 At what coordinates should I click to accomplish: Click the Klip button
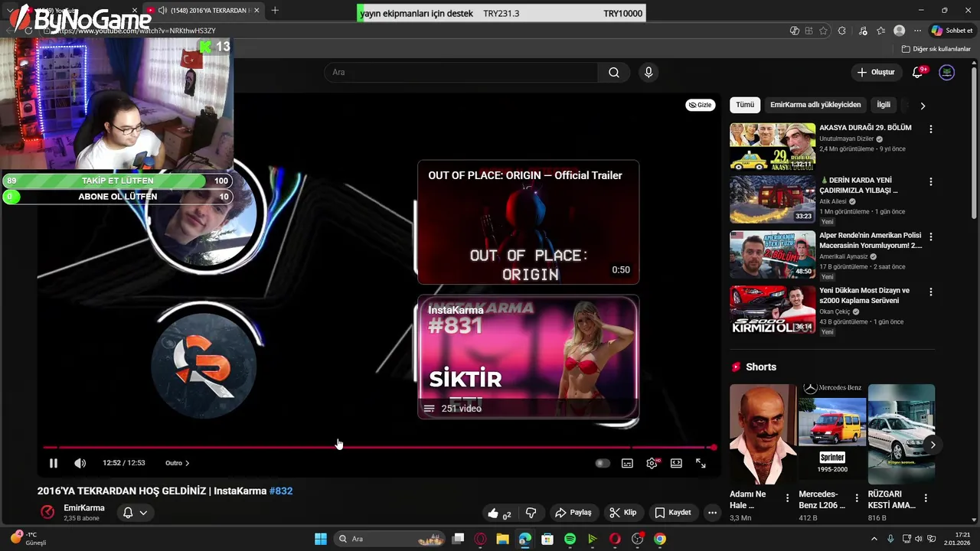click(623, 513)
